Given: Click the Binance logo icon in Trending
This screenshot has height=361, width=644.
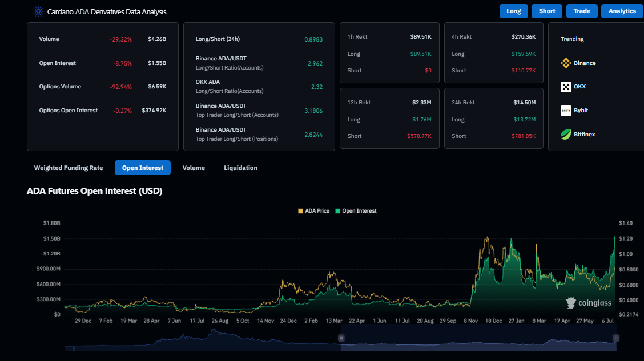Looking at the screenshot, I should click(566, 63).
